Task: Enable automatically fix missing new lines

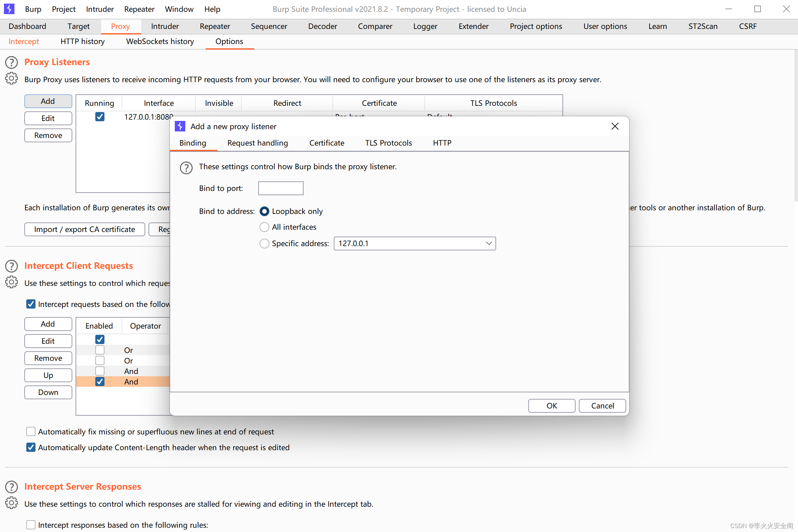Action: [x=31, y=431]
